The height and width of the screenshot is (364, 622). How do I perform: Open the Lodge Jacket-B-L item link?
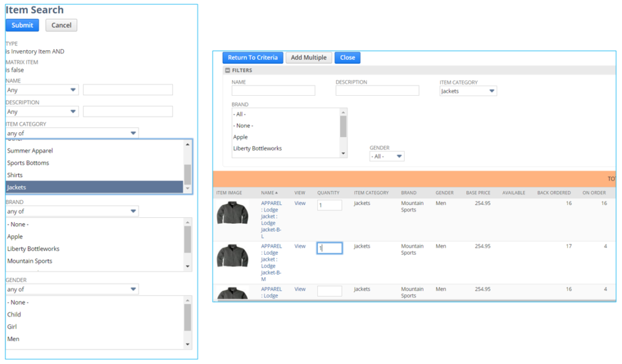point(271,216)
